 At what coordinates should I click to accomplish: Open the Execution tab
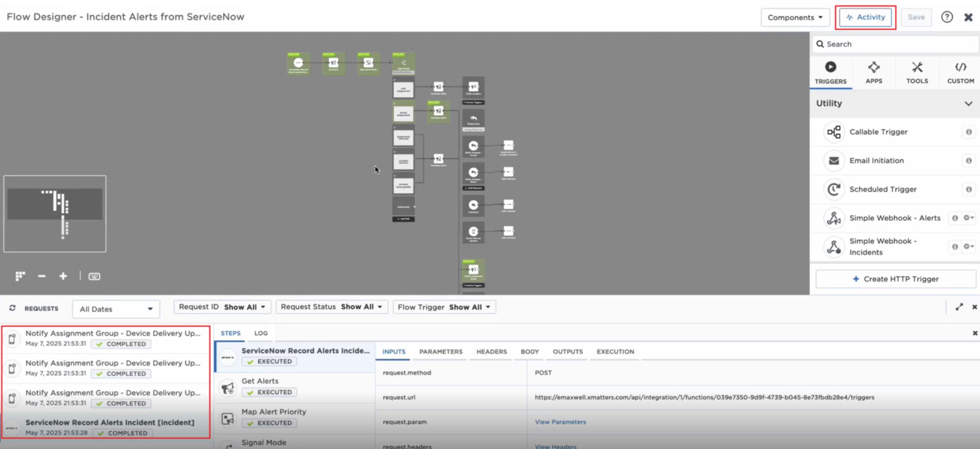click(x=615, y=352)
